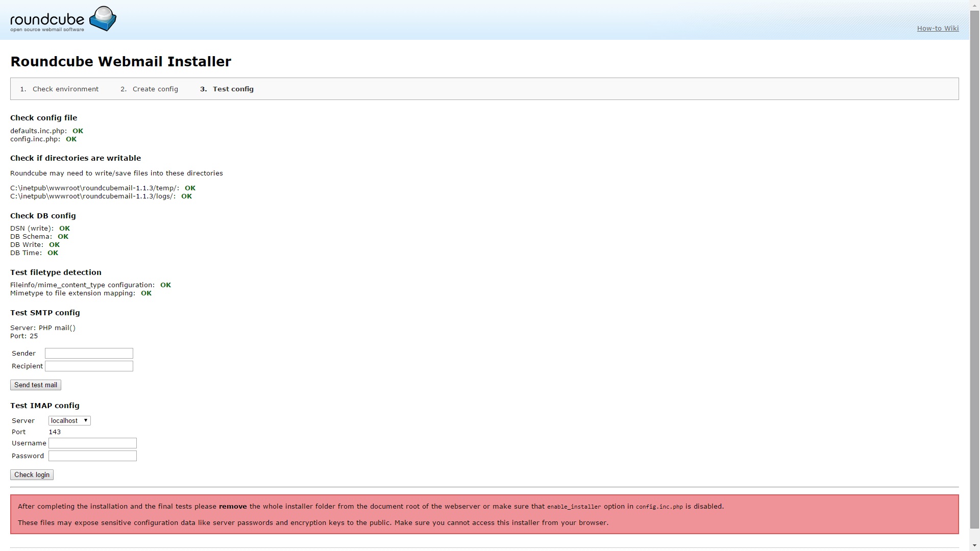Click the roundcube wordmark text in header
Viewport: 980px width, 551px height.
[x=47, y=20]
